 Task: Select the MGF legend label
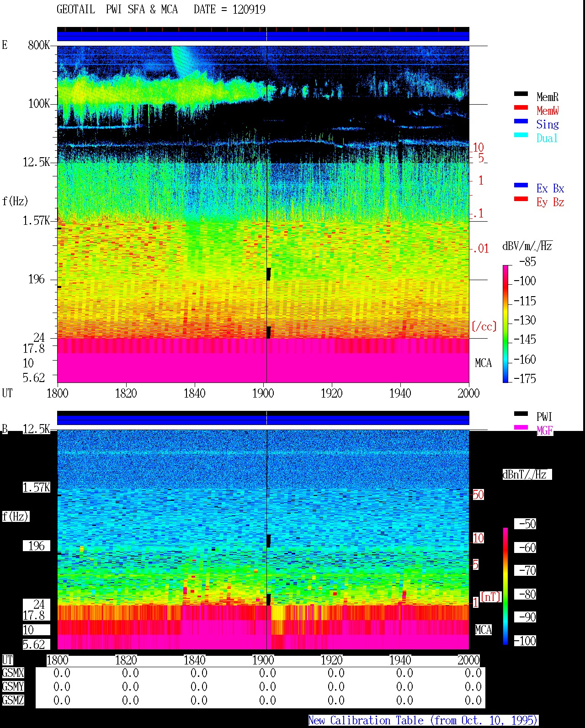click(545, 430)
